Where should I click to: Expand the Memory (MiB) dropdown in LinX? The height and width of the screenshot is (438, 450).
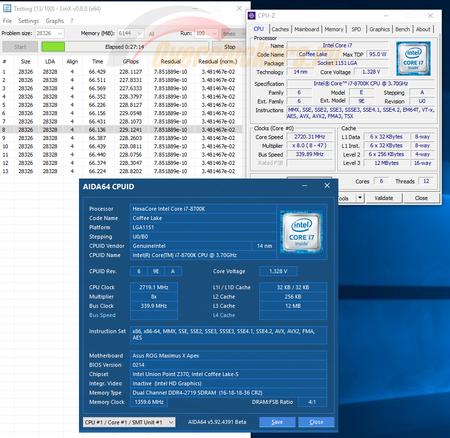coord(140,33)
